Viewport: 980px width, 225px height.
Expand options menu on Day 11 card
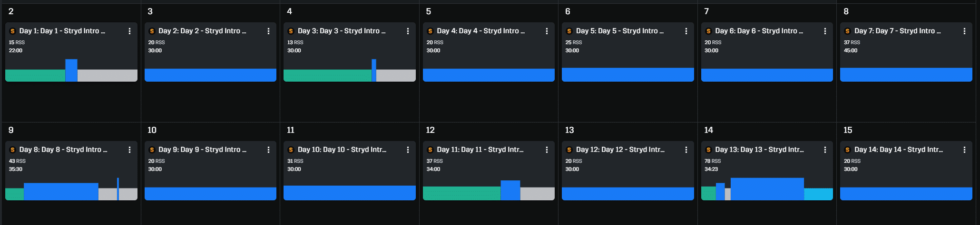pyautogui.click(x=547, y=150)
